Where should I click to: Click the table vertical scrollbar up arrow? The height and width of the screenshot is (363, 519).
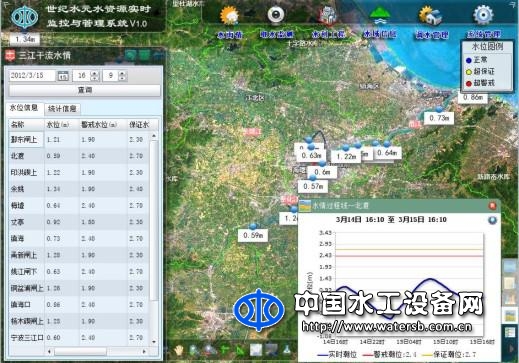pyautogui.click(x=154, y=136)
